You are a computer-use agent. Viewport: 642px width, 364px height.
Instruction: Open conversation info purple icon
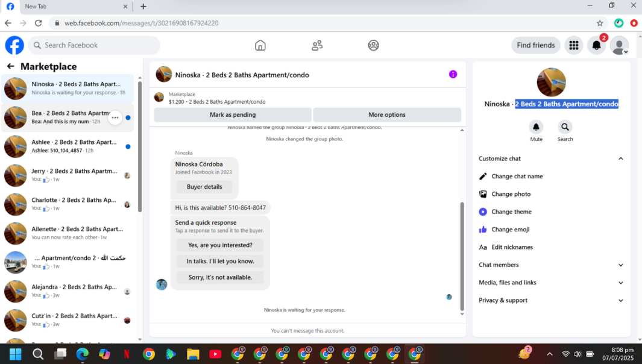[x=453, y=74]
